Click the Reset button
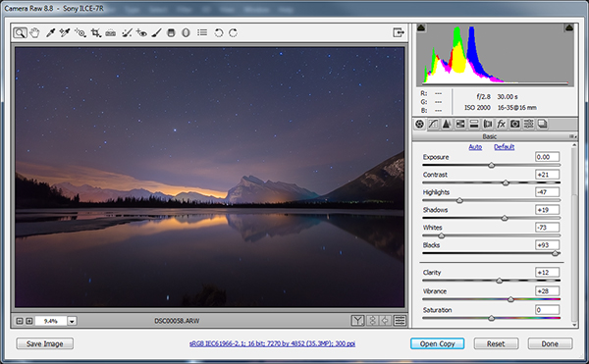Screen dimensions: 589x364 [496, 343]
